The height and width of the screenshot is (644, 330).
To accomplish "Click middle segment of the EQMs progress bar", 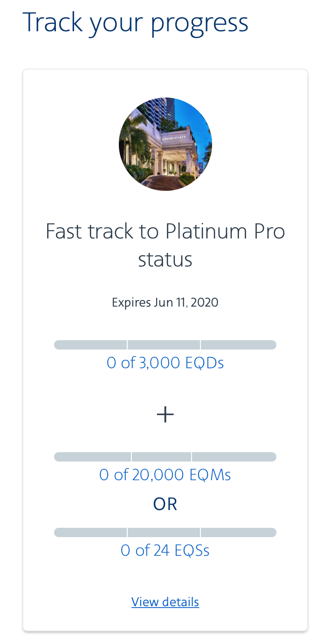I will click(162, 457).
